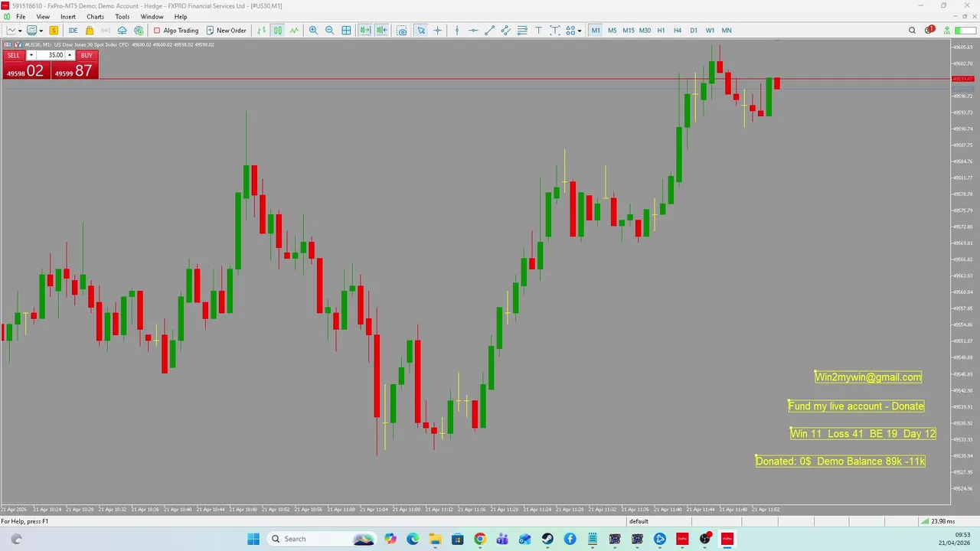Insert a text label object
This screenshot has width=980, height=551.
(x=555, y=31)
